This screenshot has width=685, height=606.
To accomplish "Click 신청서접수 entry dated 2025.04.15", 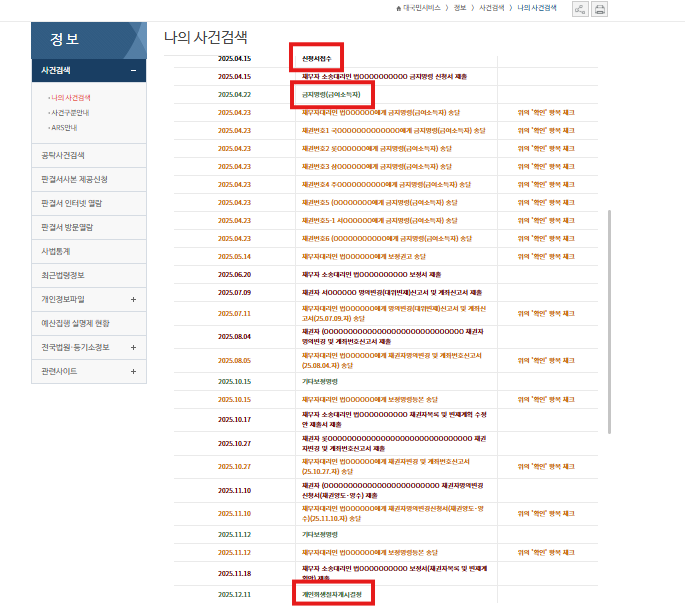I will click(317, 59).
